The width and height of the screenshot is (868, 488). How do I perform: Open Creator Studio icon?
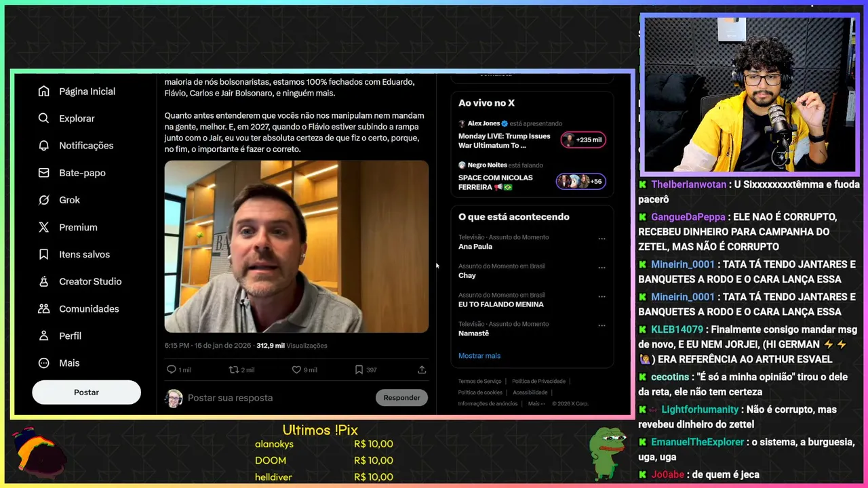point(44,281)
